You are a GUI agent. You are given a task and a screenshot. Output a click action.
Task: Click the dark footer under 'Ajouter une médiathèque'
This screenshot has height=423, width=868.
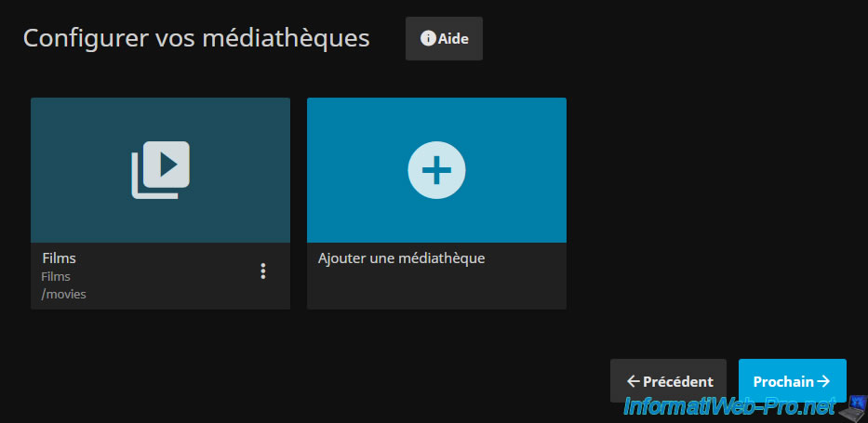[436, 290]
